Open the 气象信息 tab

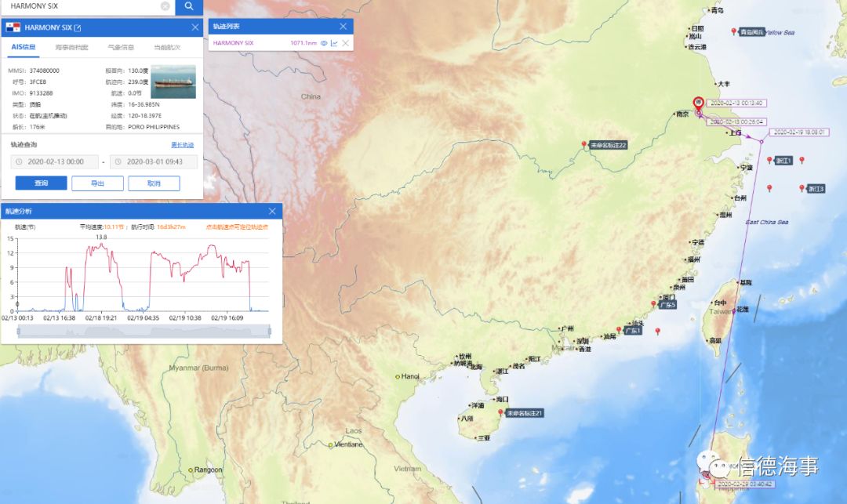pyautogui.click(x=121, y=48)
